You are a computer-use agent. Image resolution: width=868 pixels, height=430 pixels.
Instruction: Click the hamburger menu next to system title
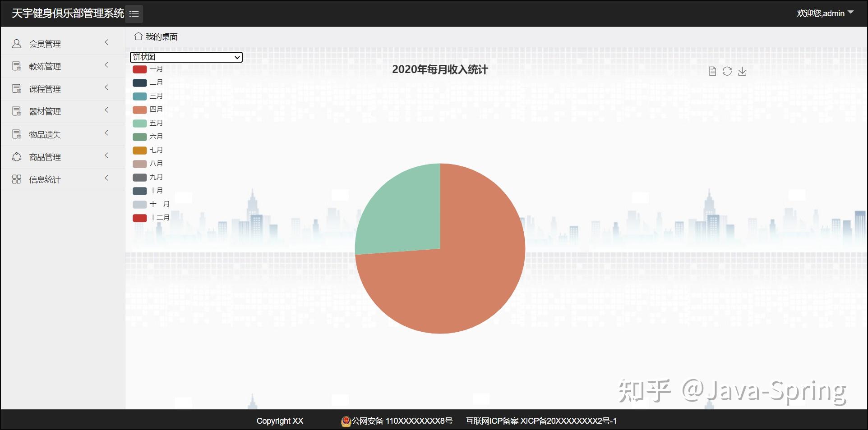pyautogui.click(x=134, y=14)
